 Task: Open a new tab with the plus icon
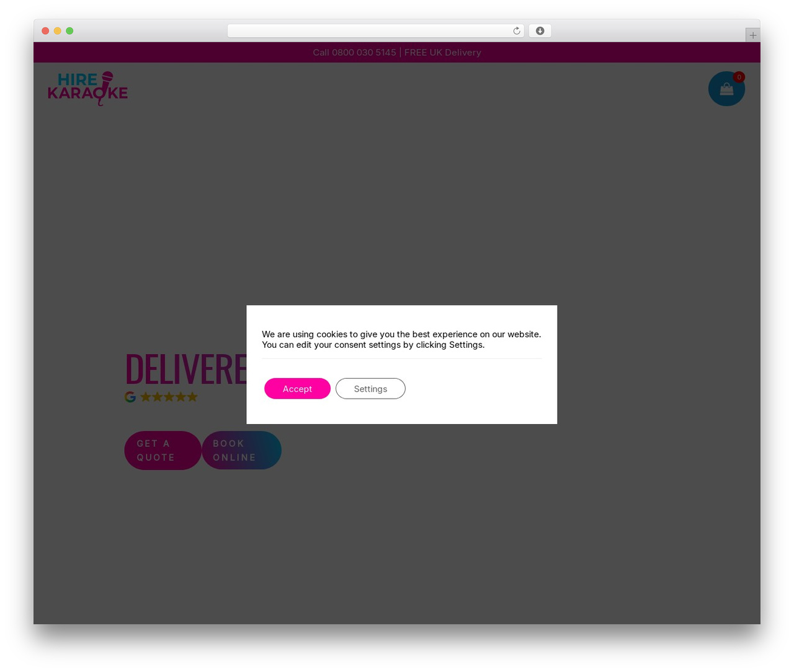pyautogui.click(x=752, y=35)
